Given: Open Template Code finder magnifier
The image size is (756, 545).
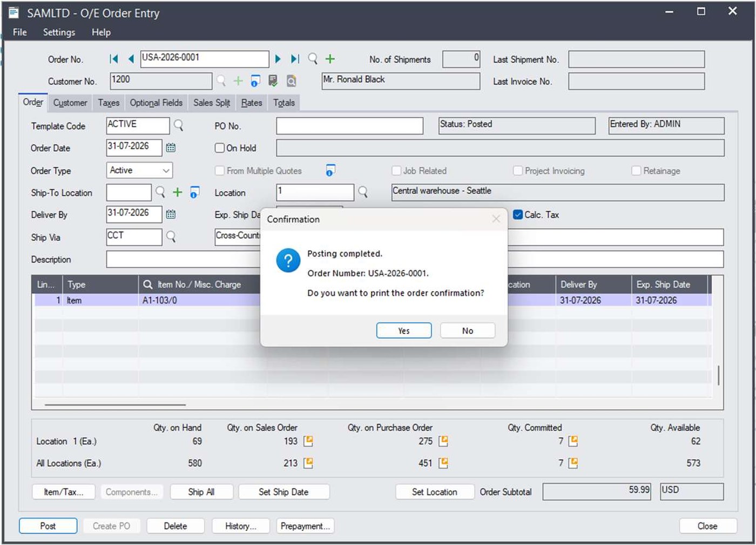Looking at the screenshot, I should click(x=178, y=125).
